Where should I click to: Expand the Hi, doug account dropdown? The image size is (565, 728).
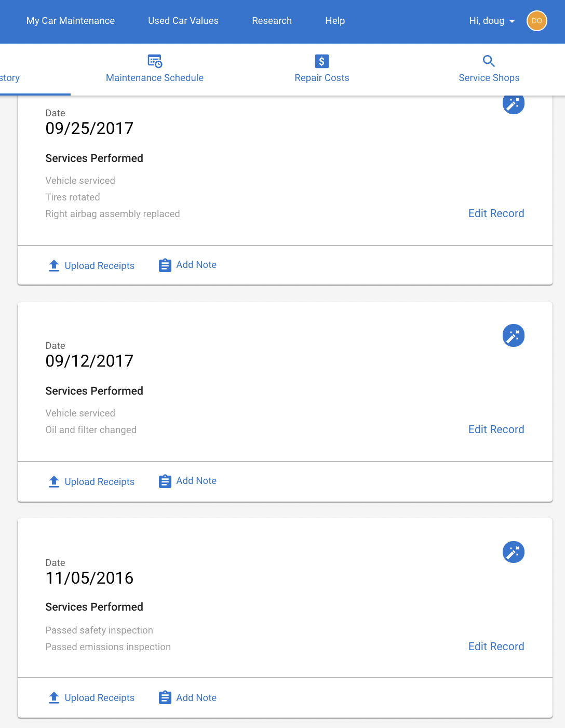(492, 21)
